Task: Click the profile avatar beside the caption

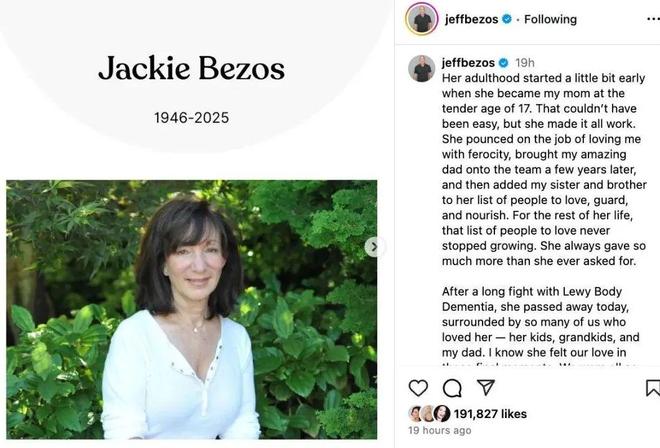Action: [x=422, y=69]
